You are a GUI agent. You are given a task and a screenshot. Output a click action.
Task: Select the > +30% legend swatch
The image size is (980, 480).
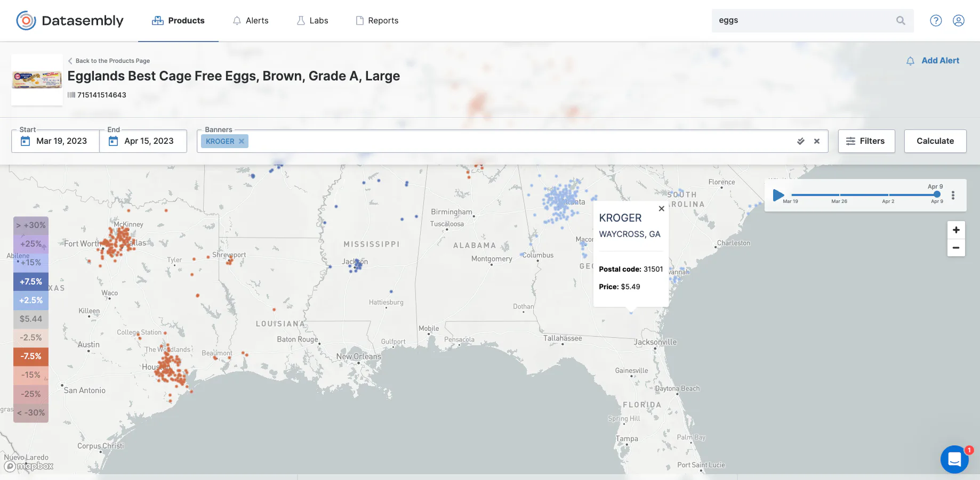31,225
